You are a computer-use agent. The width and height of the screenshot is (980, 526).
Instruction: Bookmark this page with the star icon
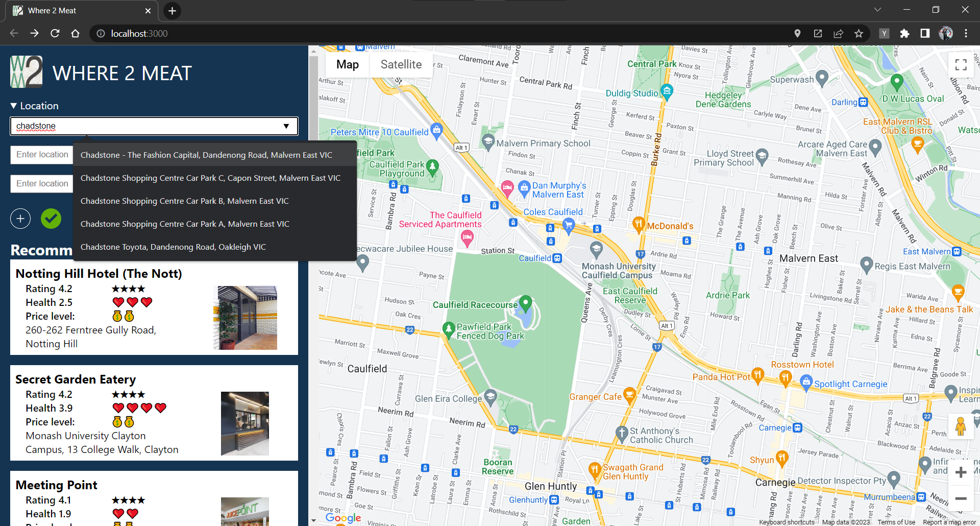(859, 34)
